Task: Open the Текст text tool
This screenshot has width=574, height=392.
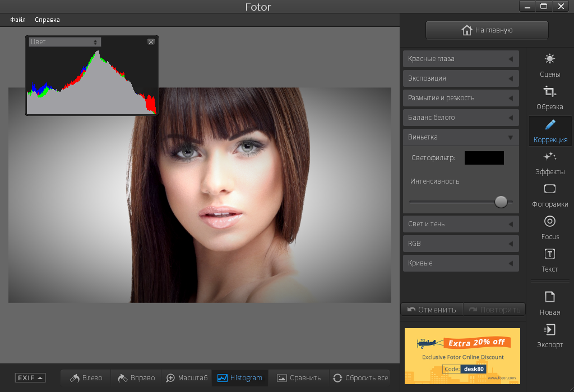Action: (x=549, y=254)
